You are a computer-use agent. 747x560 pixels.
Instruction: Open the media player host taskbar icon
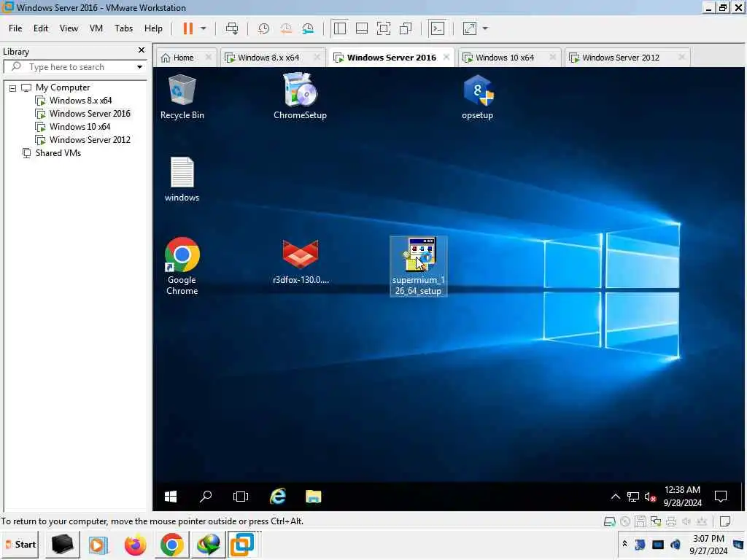(98, 545)
